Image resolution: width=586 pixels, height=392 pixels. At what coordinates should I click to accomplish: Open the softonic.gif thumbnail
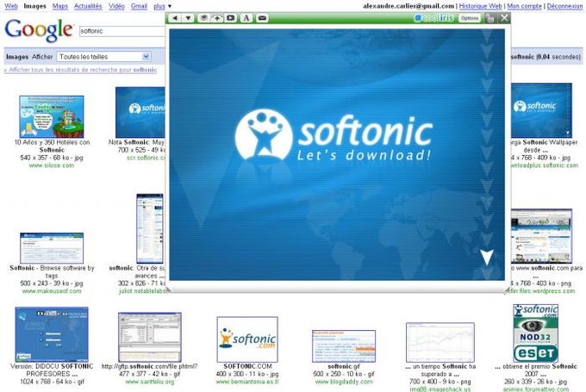(344, 346)
